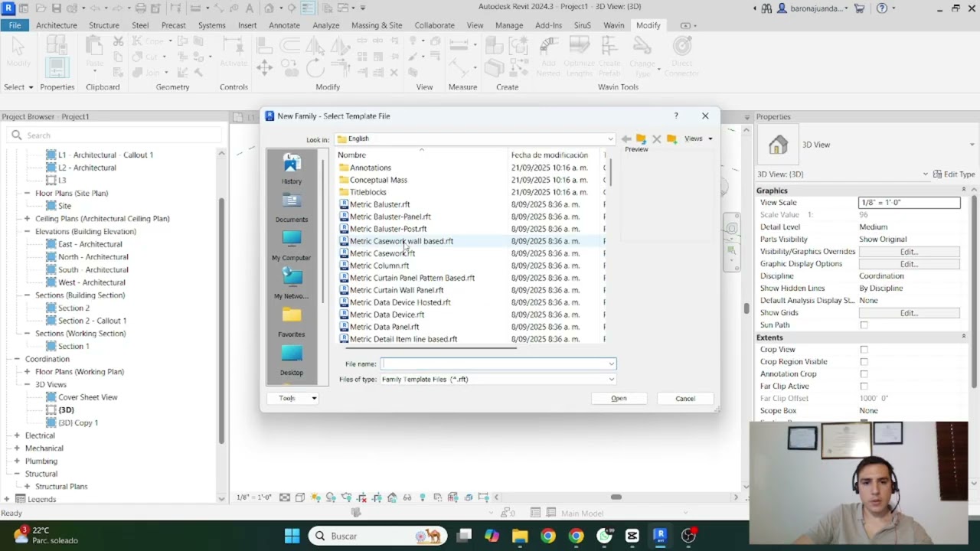Click the File name input field
Image resolution: width=980 pixels, height=551 pixels.
coord(498,364)
